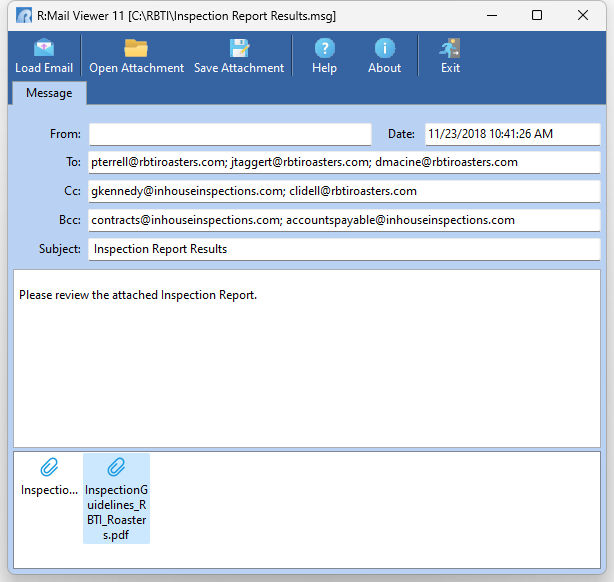The height and width of the screenshot is (582, 614).
Task: Close the R:Mail Viewer window
Action: 583,16
